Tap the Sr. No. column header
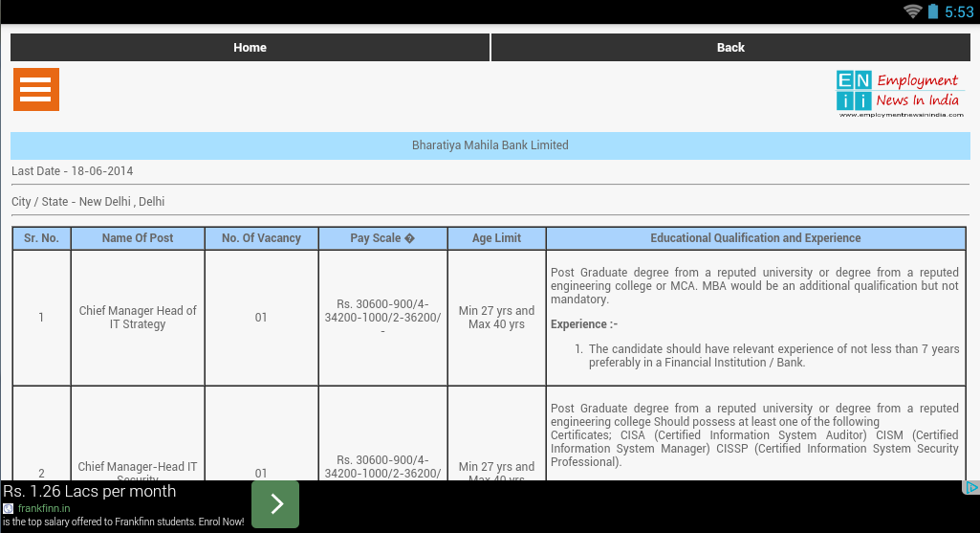Viewport: 980px width, 533px height. (x=41, y=238)
